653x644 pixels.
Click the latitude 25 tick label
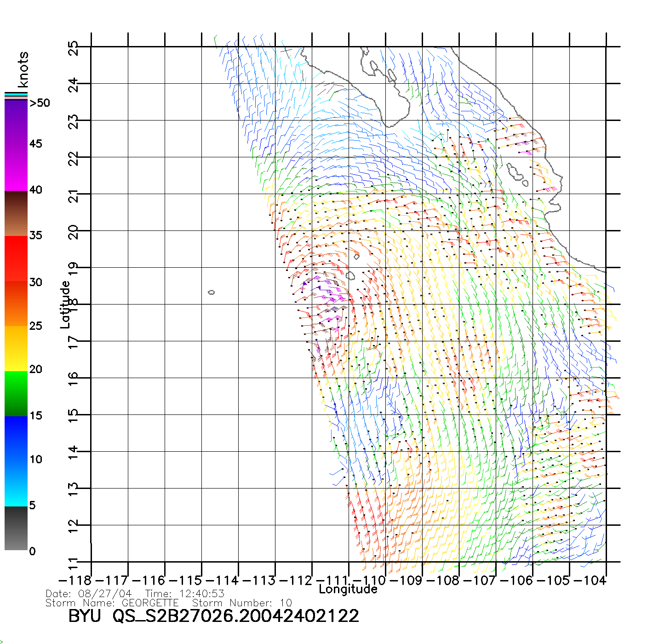[74, 48]
